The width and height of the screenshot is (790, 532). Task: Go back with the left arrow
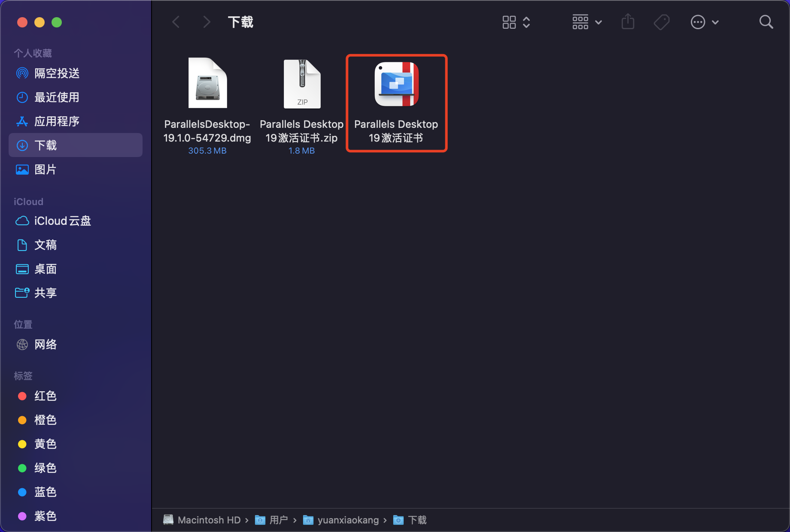176,22
